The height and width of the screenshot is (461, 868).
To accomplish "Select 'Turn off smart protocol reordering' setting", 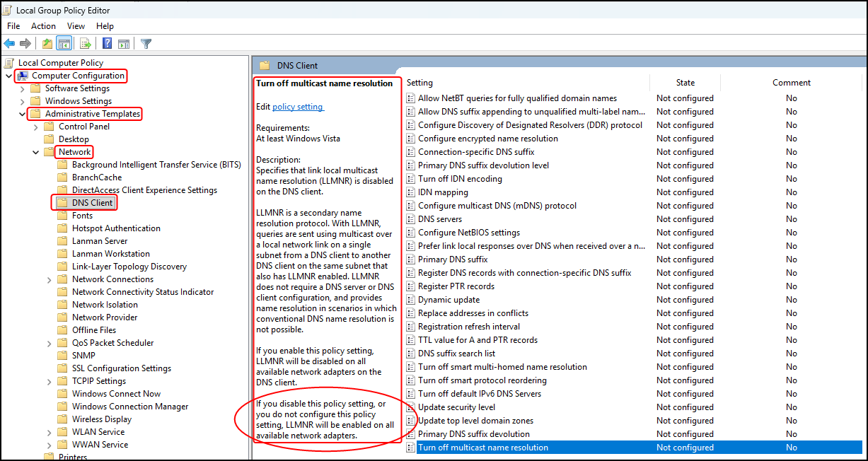I will pos(482,380).
